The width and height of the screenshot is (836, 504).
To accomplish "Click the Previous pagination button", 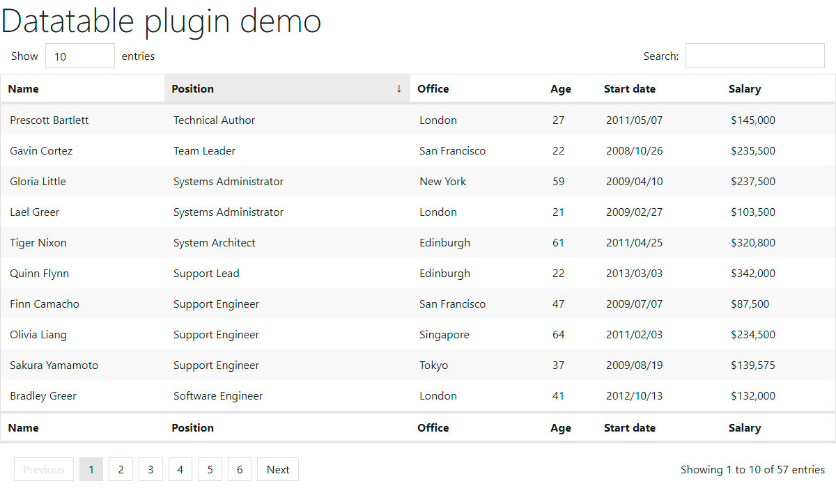I will tap(44, 469).
